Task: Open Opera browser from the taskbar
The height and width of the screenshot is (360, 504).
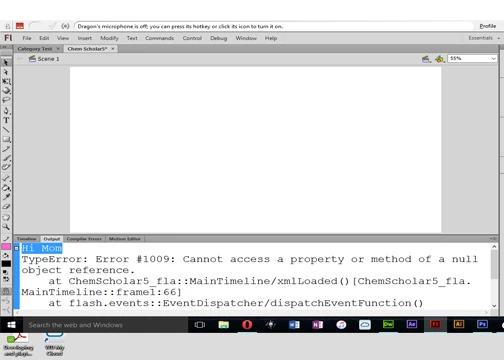Action: (x=247, y=325)
